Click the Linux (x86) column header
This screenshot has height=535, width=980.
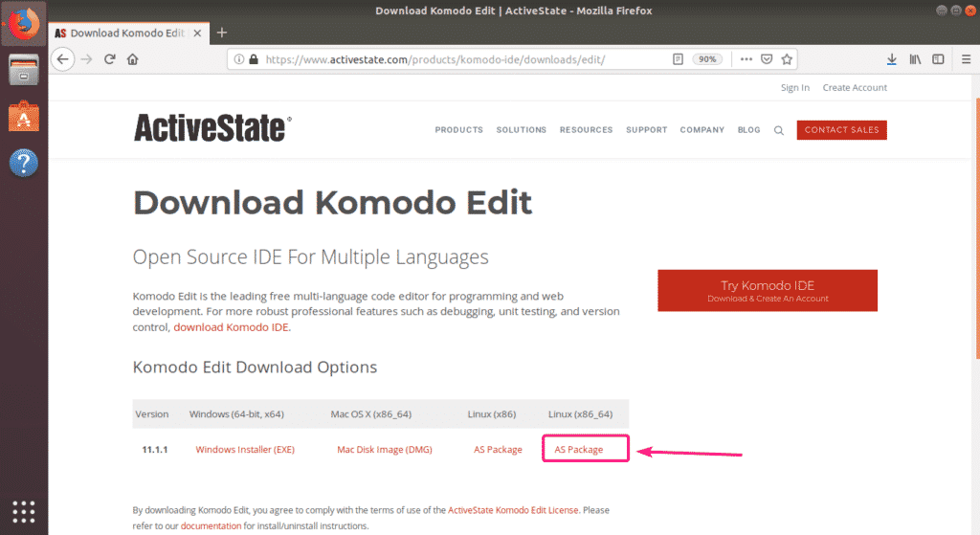tap(492, 413)
